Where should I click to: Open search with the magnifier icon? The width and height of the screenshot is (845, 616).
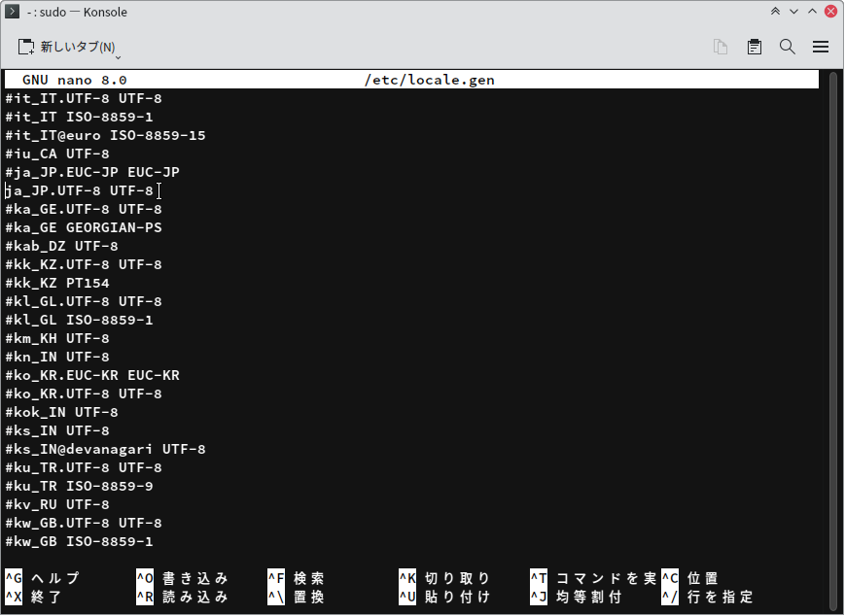(x=787, y=47)
